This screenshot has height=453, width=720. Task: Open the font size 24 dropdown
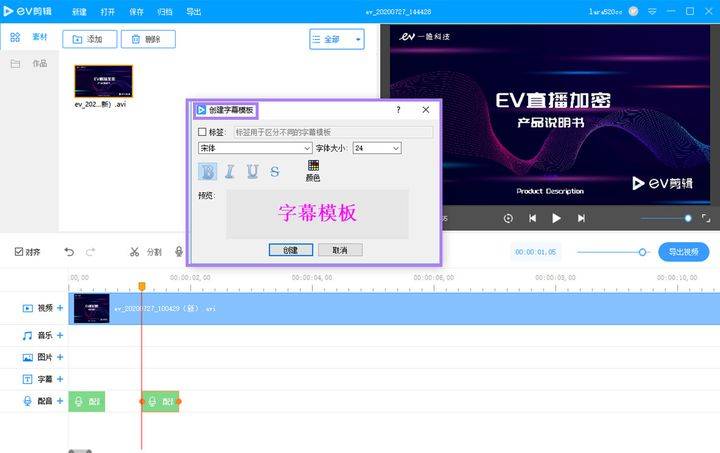click(396, 148)
